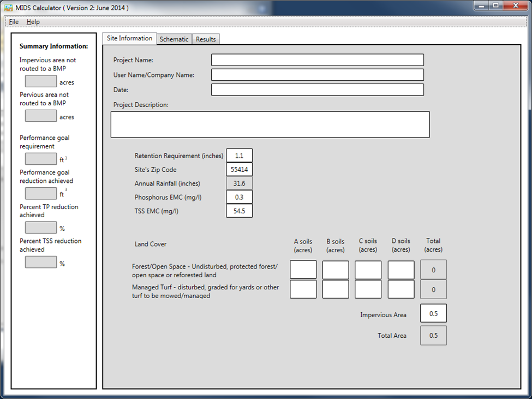
Task: Edit the Phosphorus EMC value field
Action: tap(239, 197)
